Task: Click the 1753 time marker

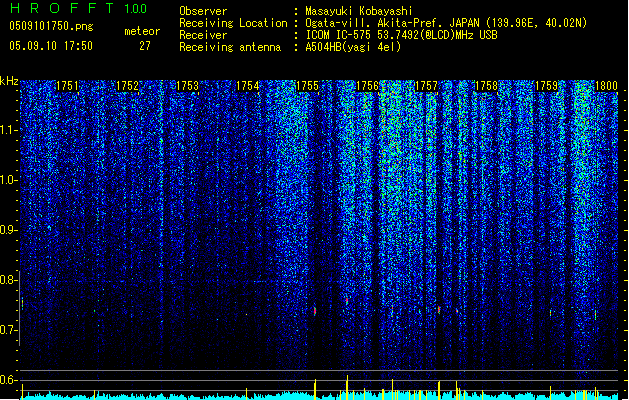Action: click(187, 86)
